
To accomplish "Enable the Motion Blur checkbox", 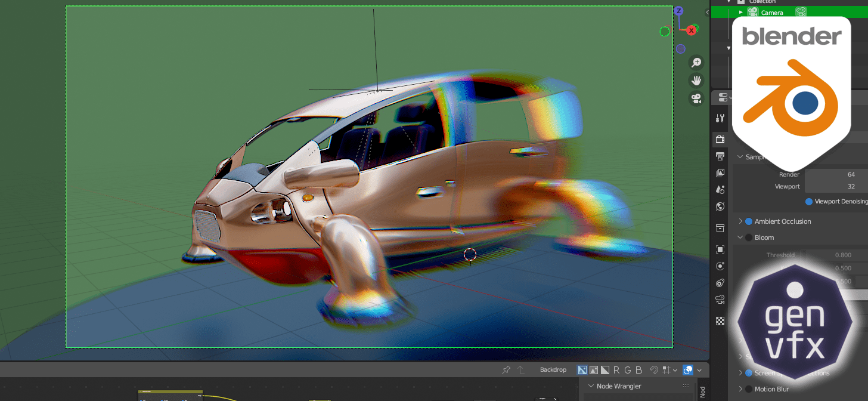I will (749, 389).
